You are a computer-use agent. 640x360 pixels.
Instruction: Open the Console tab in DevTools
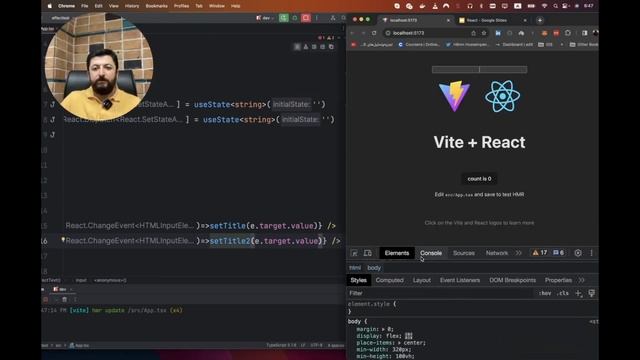(431, 253)
